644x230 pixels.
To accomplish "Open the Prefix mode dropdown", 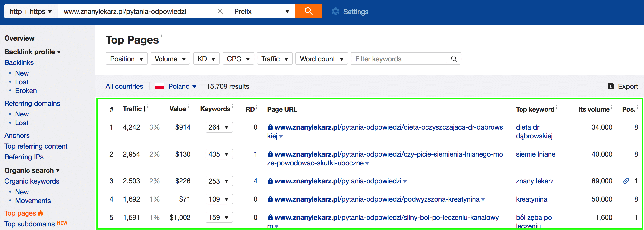I will point(261,11).
